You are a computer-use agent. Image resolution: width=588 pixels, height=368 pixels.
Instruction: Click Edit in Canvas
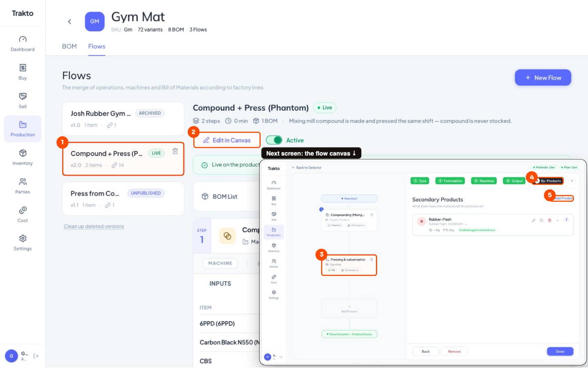pos(227,140)
